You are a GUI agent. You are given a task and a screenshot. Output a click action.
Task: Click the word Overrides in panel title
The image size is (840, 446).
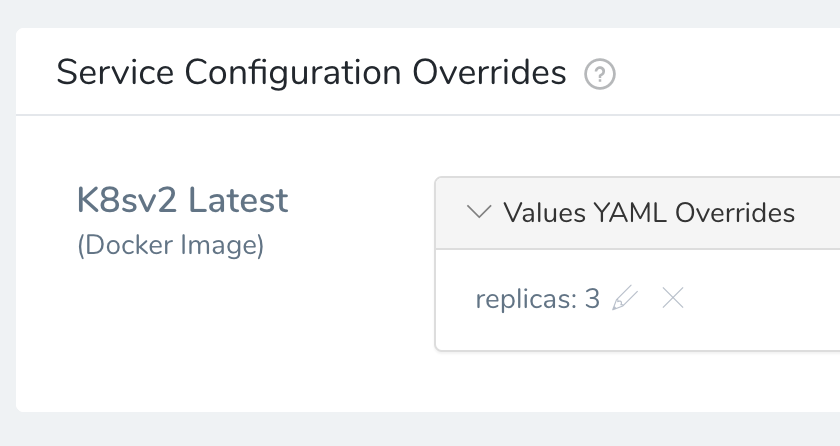pos(489,73)
